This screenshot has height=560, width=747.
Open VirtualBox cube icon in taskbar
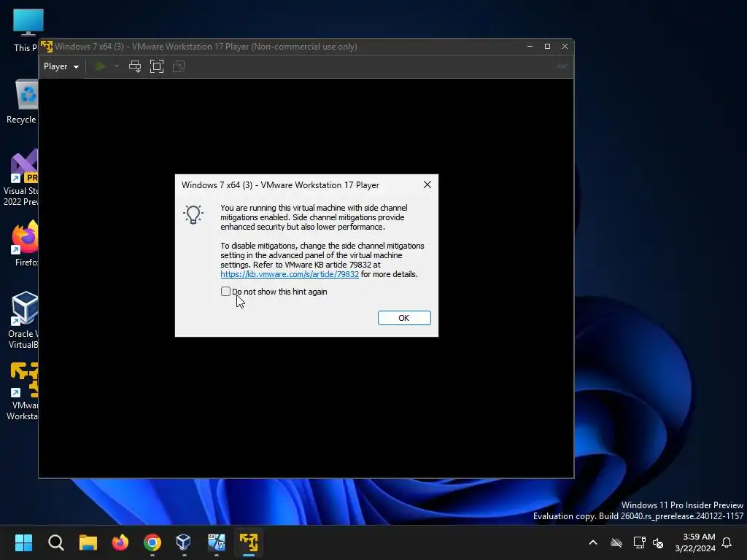tap(183, 542)
